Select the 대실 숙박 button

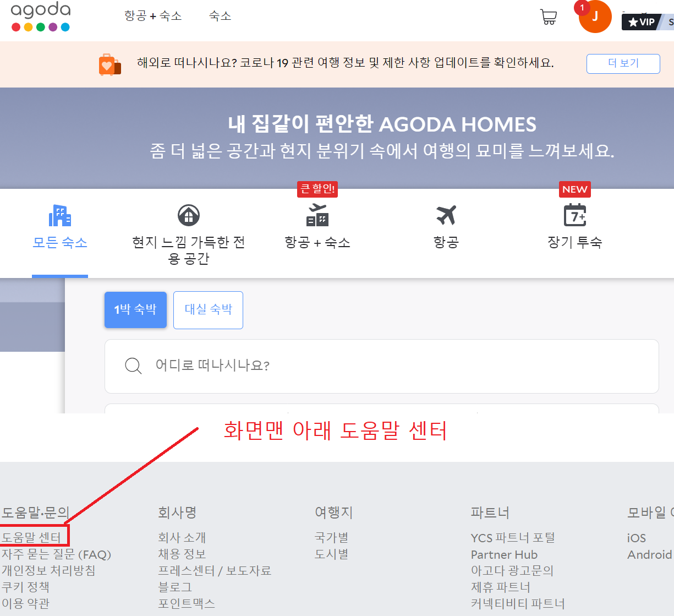tap(208, 310)
